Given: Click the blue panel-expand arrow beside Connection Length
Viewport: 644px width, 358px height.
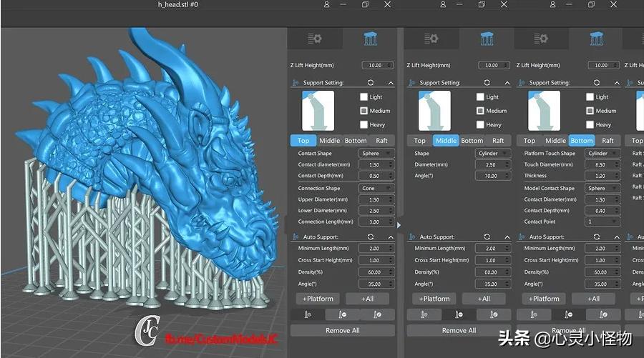Looking at the screenshot, I should click(x=399, y=224).
